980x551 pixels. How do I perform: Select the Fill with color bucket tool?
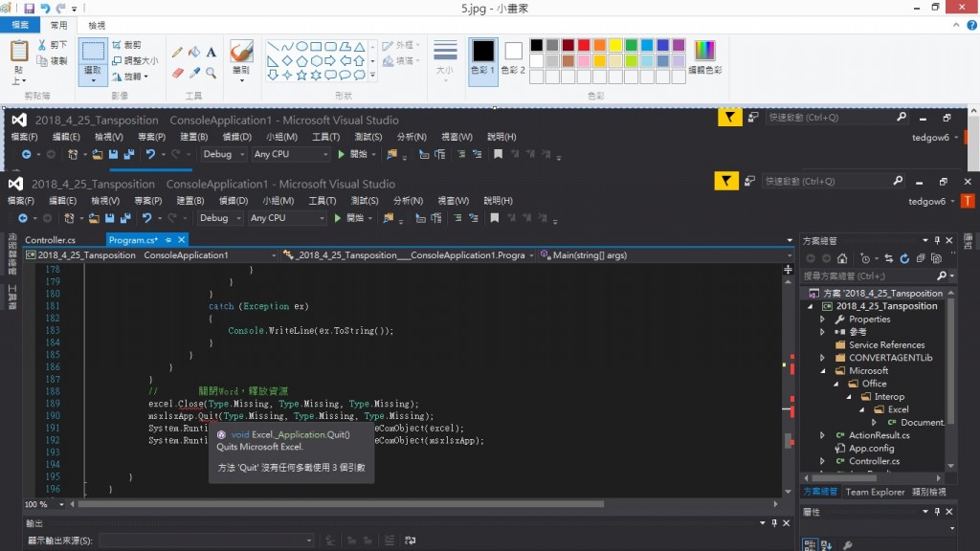194,52
